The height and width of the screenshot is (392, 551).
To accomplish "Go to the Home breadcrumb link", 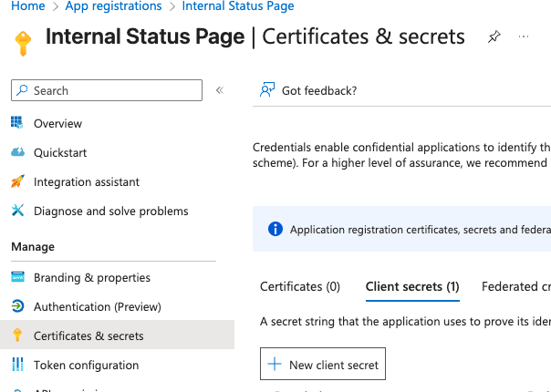I will 28,6.
